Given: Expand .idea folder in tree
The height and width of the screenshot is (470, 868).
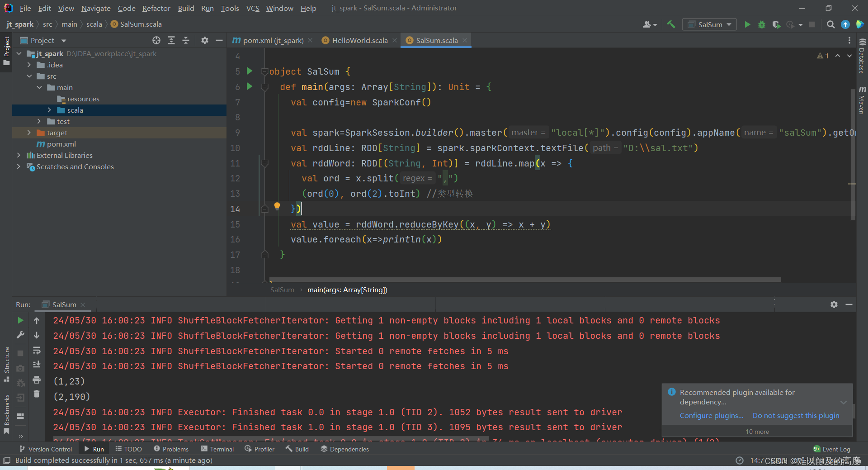Looking at the screenshot, I should pyautogui.click(x=29, y=65).
